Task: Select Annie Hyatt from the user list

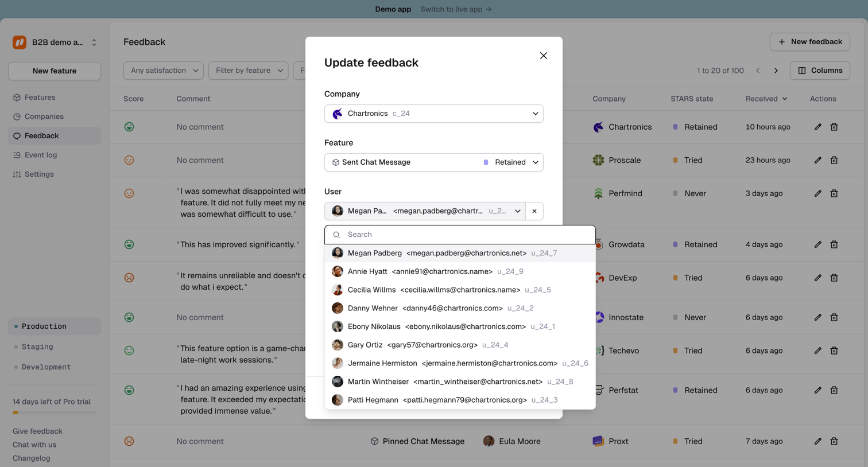Action: 460,271
